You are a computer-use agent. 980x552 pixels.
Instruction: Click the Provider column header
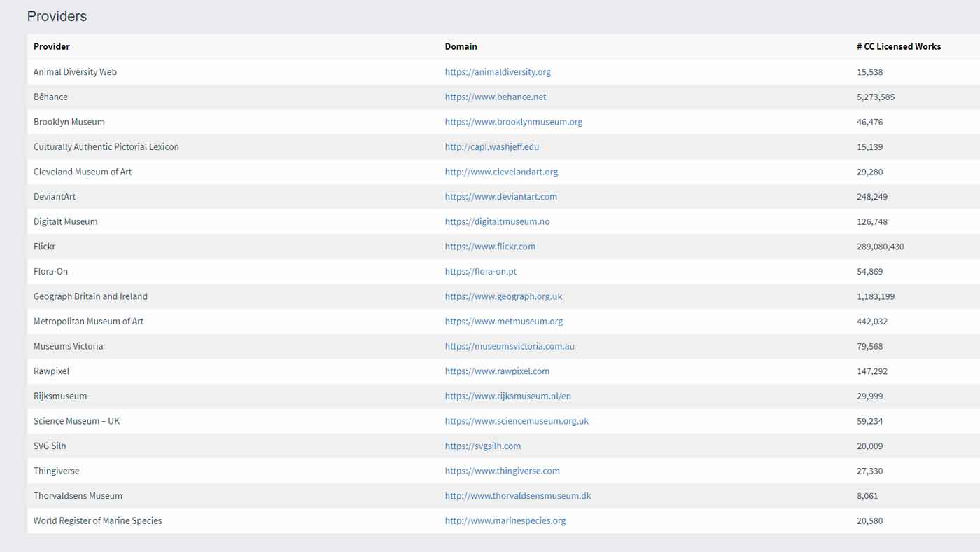pos(52,46)
